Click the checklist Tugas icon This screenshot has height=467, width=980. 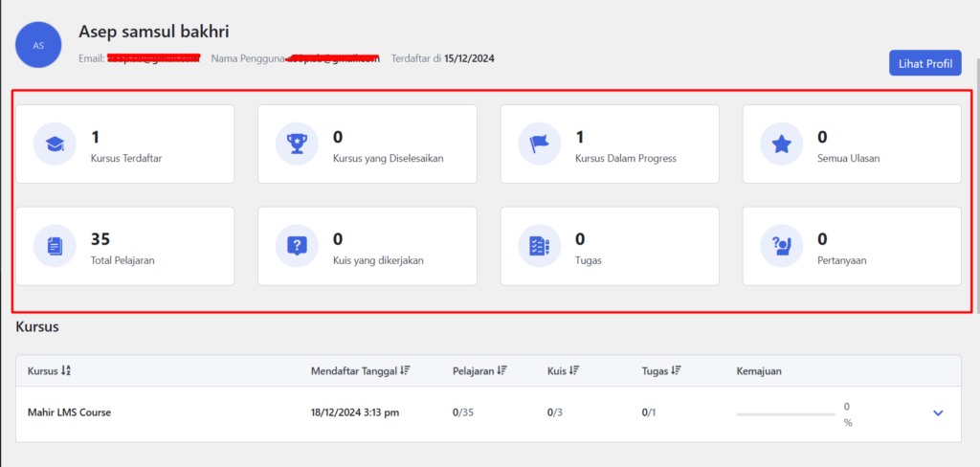click(x=540, y=246)
